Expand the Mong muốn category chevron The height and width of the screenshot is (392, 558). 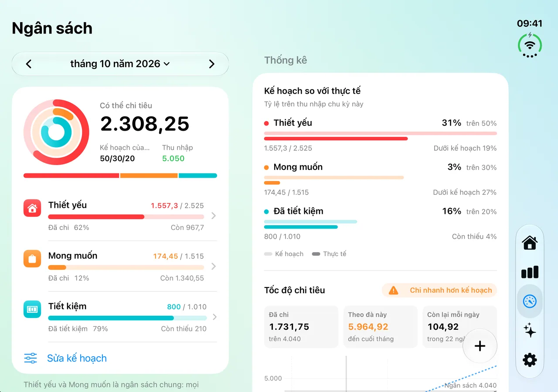tap(214, 266)
